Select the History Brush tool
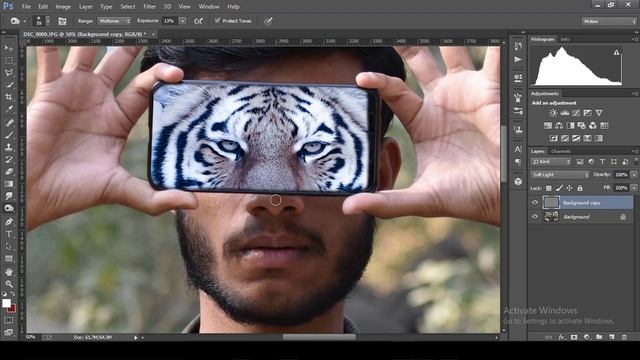Screen dimensions: 640x360 9,159
